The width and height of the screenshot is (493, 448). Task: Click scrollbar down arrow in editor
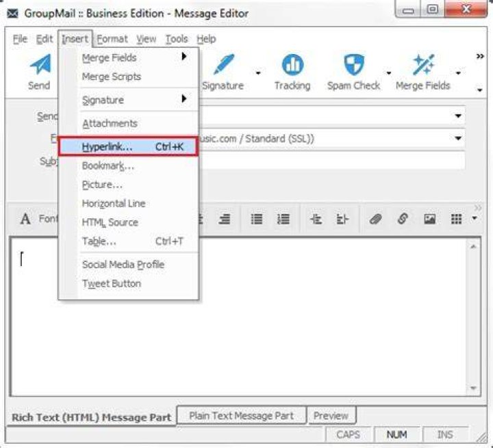click(x=473, y=388)
